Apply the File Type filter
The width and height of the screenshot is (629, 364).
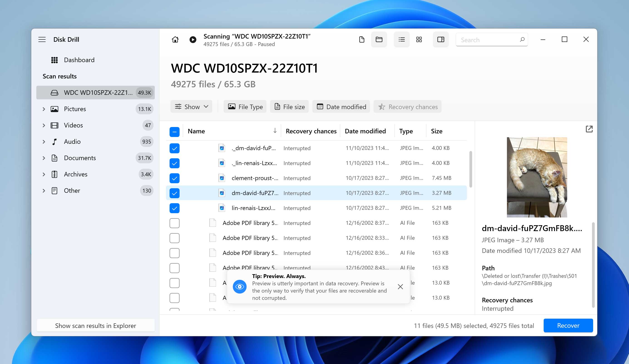click(245, 106)
